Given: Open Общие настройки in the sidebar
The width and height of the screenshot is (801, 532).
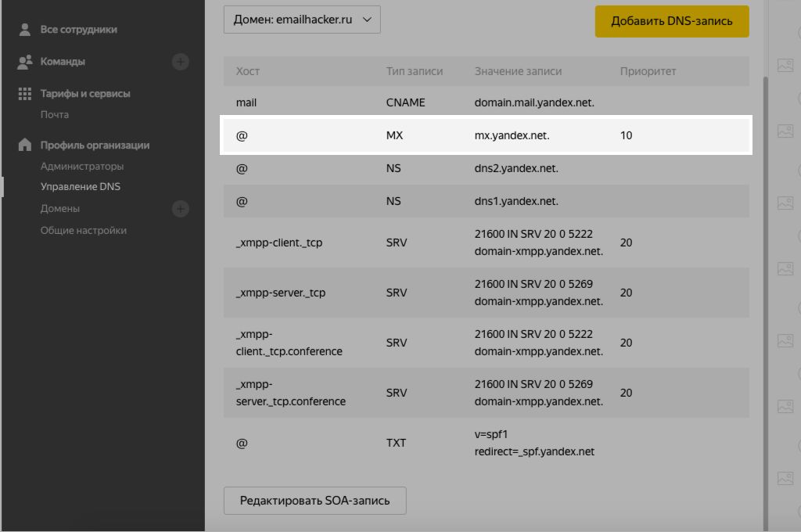Looking at the screenshot, I should (x=83, y=230).
